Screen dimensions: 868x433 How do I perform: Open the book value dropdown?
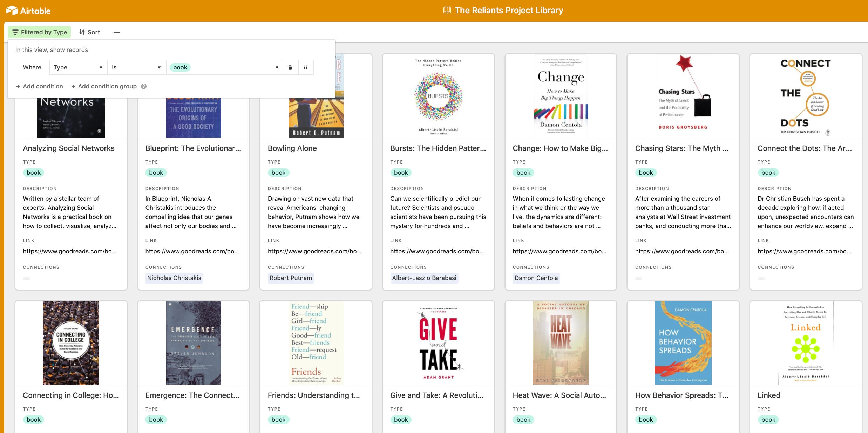tap(224, 67)
